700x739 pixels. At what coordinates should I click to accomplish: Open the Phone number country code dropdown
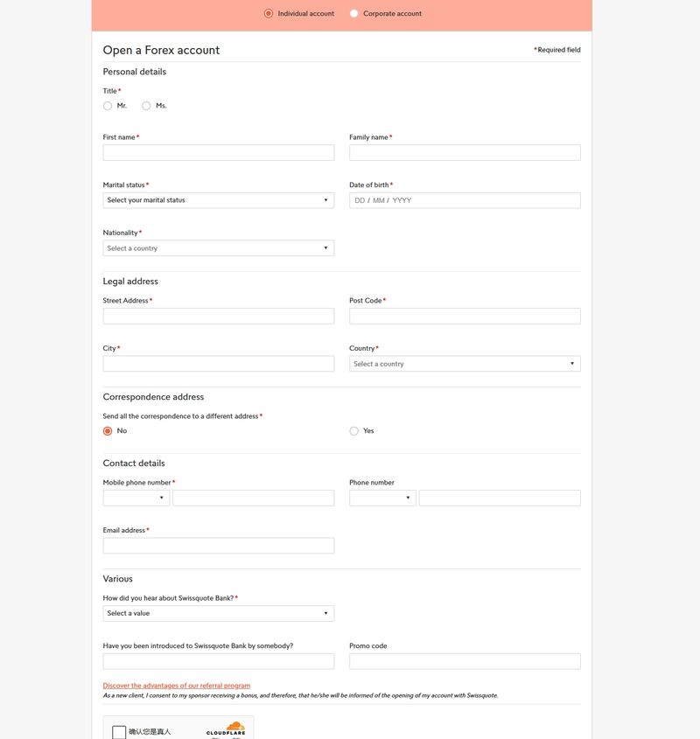click(382, 498)
